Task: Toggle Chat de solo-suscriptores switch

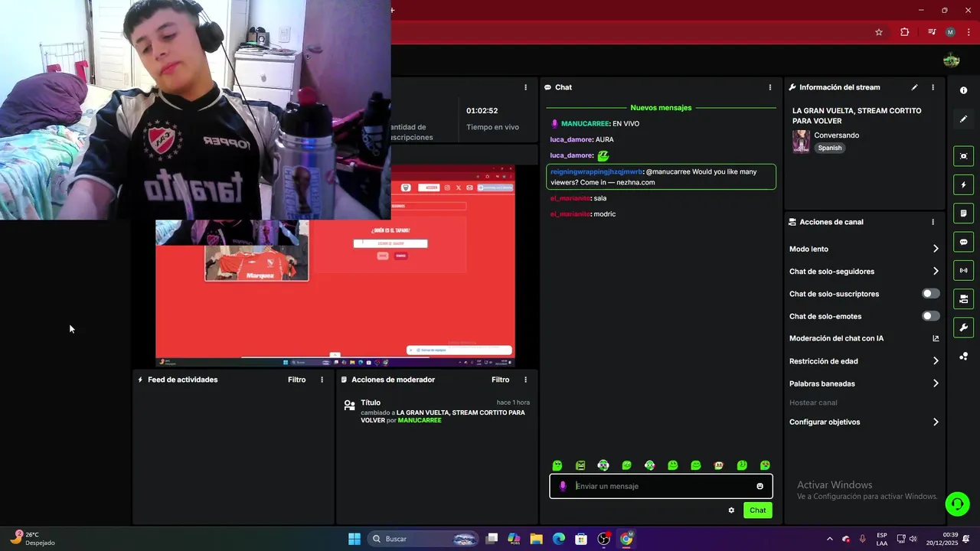Action: coord(931,294)
